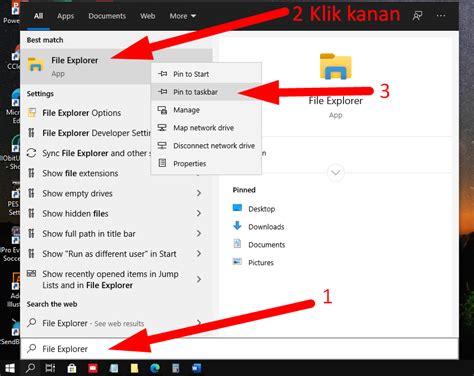Click the Map network drive icon
This screenshot has height=376, width=474.
162,128
